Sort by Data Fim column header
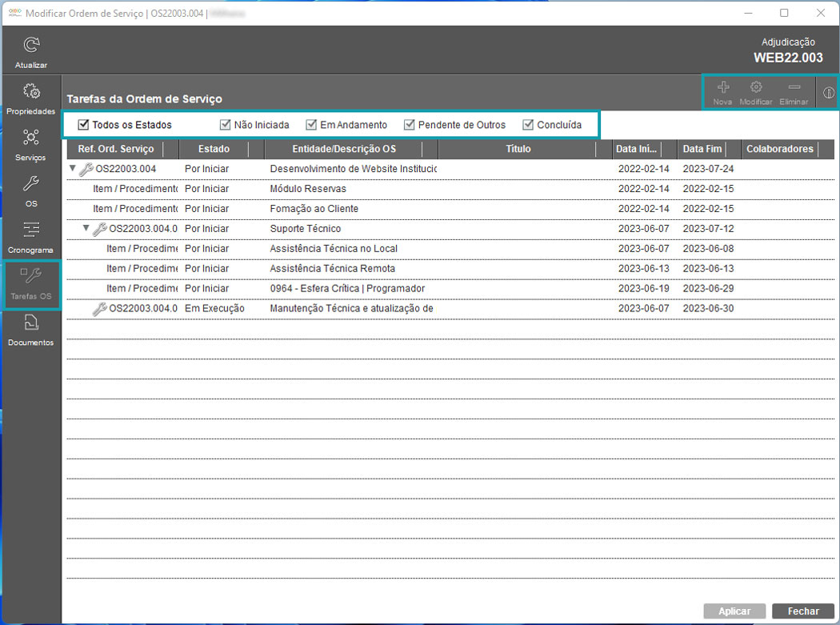This screenshot has height=625, width=840. [702, 149]
